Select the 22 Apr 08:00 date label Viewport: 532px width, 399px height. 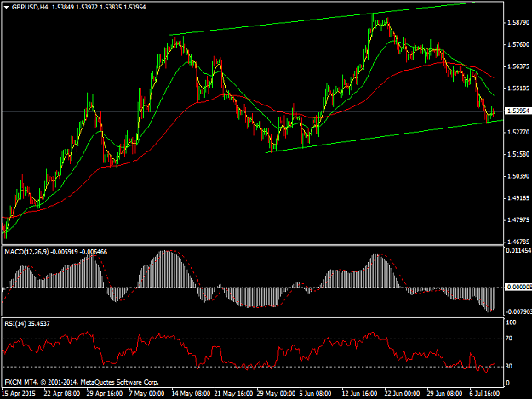coord(62,394)
